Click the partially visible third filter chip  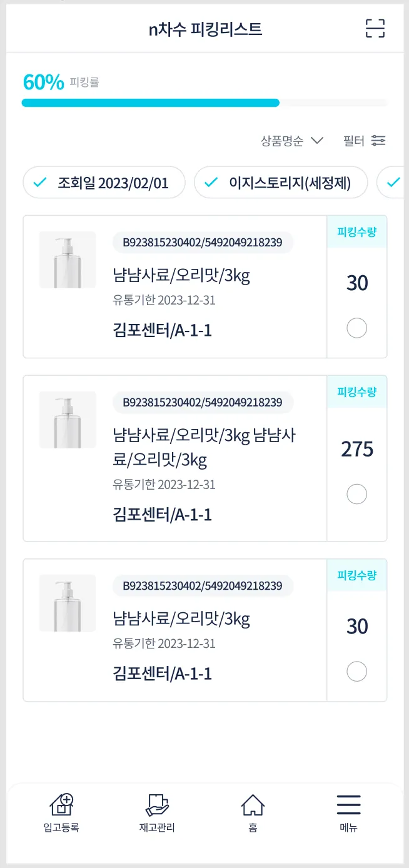[391, 183]
